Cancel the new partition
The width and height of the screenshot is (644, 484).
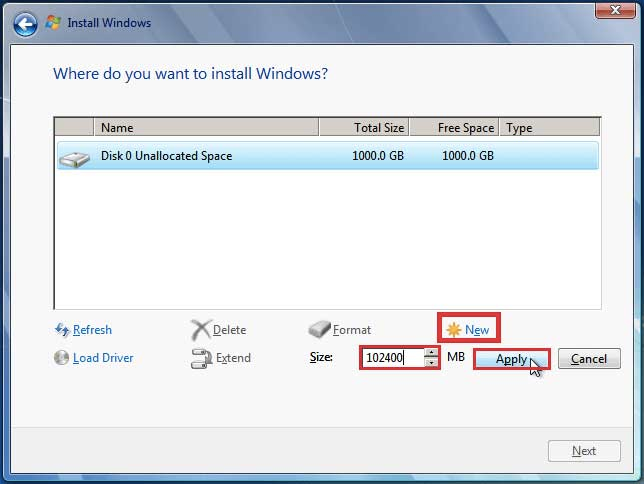tap(589, 359)
